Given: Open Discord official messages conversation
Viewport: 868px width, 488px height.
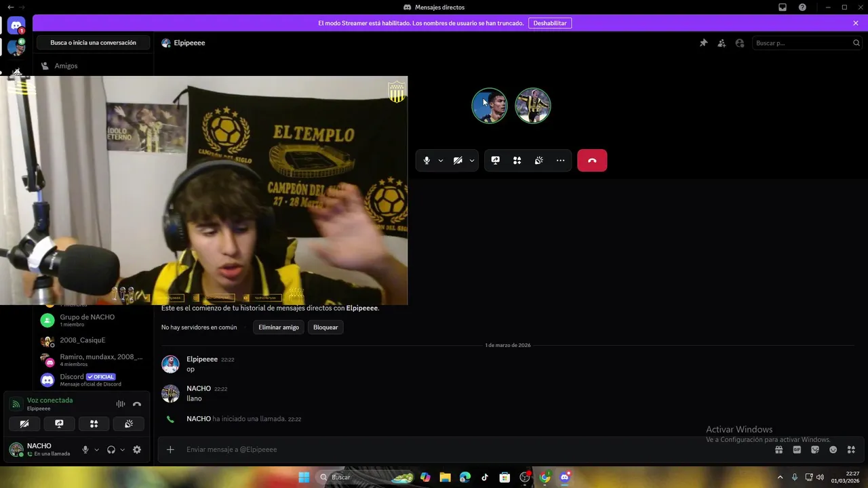Looking at the screenshot, I should point(93,380).
